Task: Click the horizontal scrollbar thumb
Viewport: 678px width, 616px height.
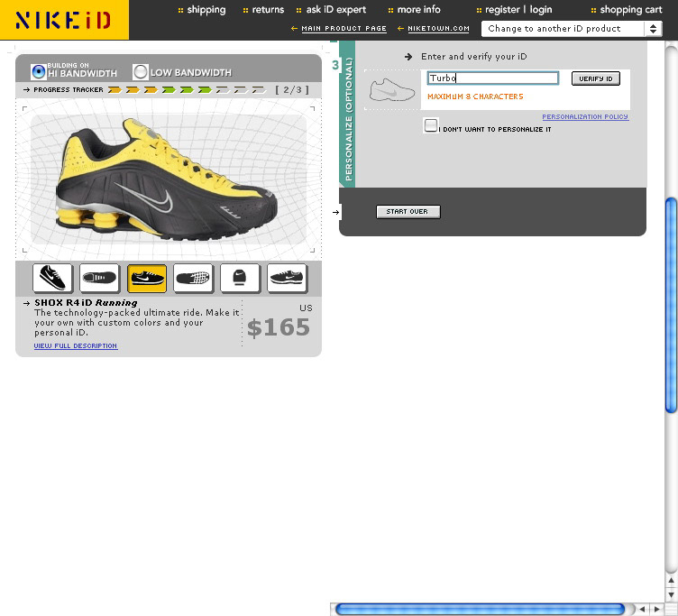Action: [481, 609]
